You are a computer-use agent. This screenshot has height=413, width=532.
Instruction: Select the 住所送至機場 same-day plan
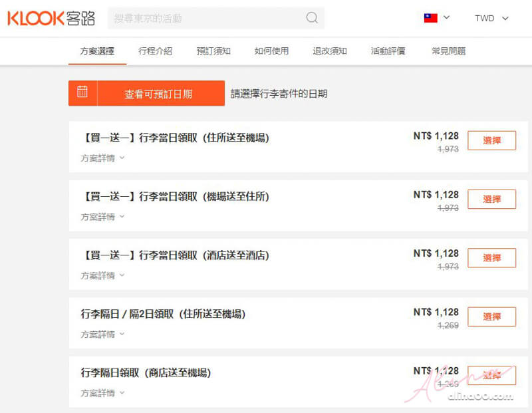[x=491, y=140]
